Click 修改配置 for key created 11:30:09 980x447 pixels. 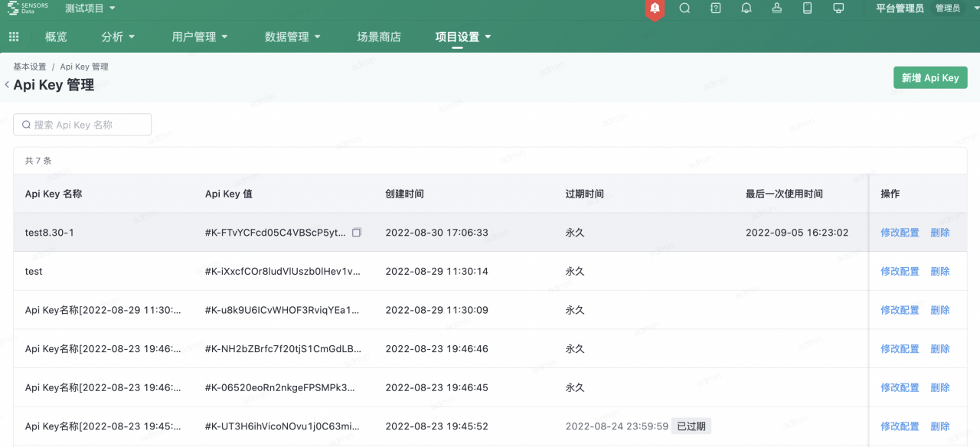coord(900,310)
